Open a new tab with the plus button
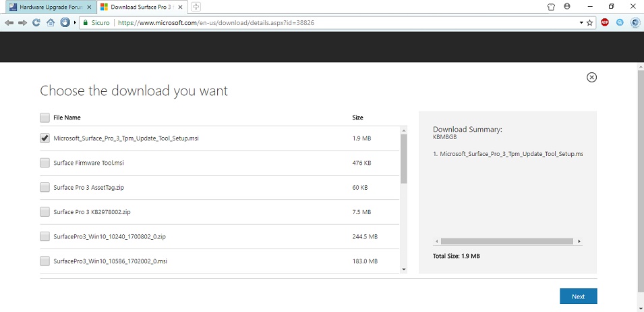Image resolution: width=644 pixels, height=312 pixels. (196, 7)
